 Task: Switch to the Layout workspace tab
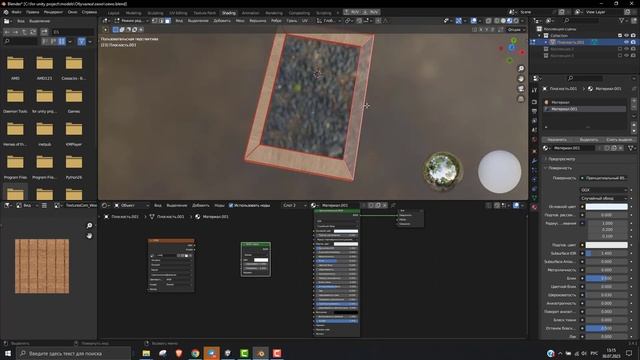pyautogui.click(x=113, y=13)
